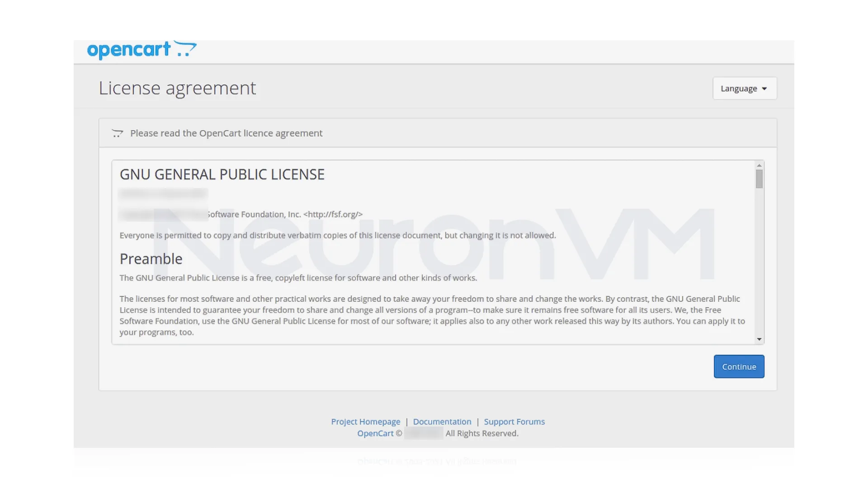Open the Project Homepage link
Viewport: 868px width, 488px height.
pos(365,422)
